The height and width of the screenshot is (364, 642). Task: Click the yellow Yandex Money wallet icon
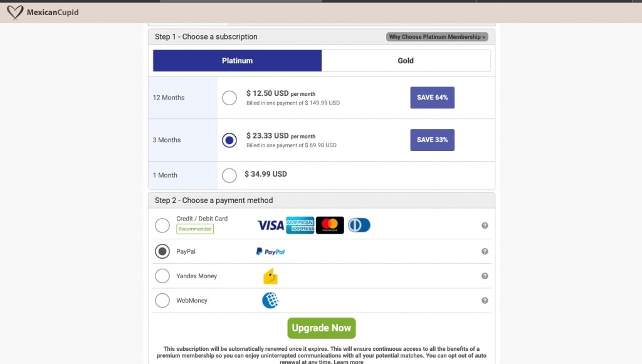click(270, 276)
